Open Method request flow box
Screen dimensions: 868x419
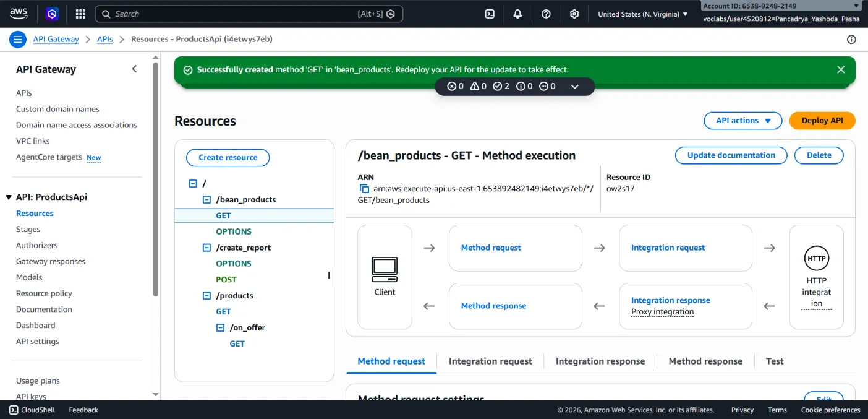[516, 248]
